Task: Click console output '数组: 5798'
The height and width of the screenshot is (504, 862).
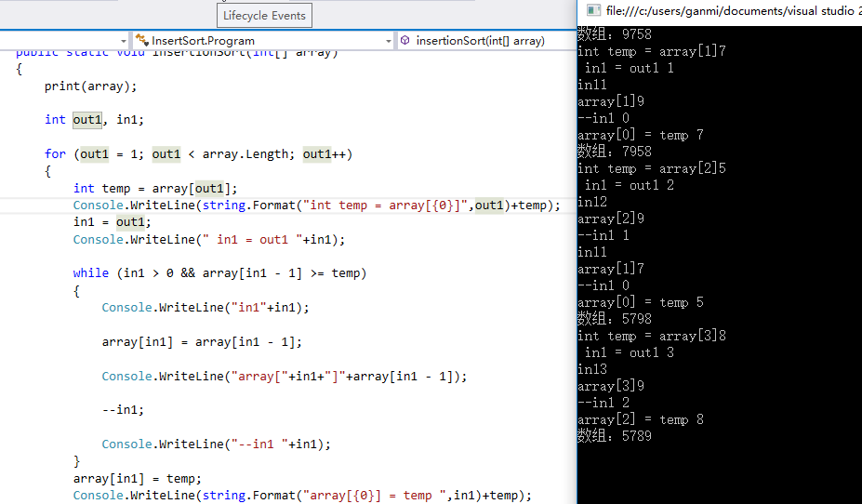Action: click(615, 319)
